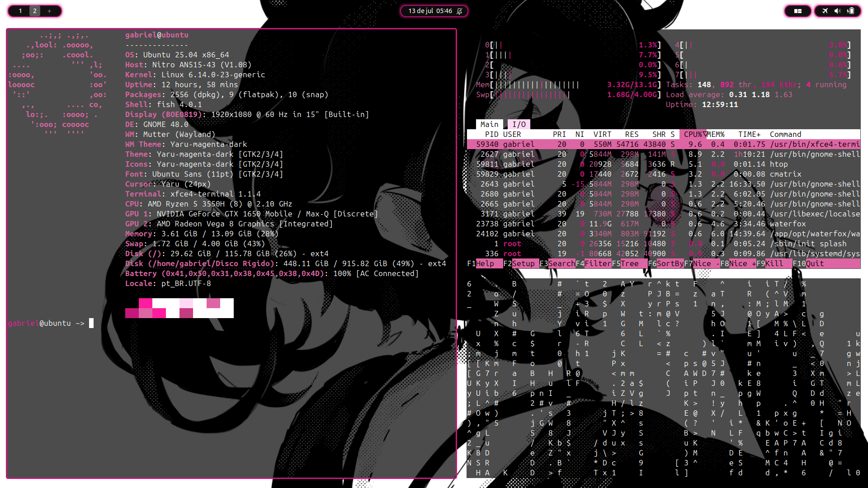Open F6 SortBy menu in htop
Viewport: 868px width, 488px height.
[665, 263]
